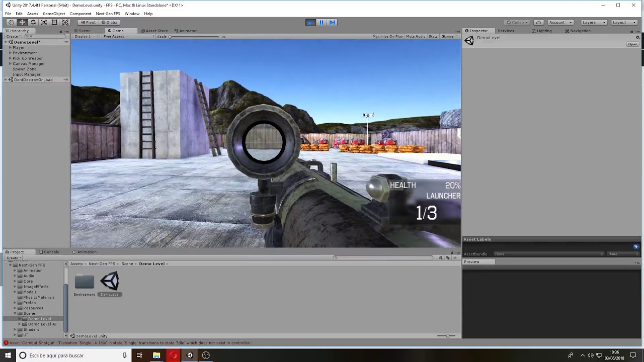
Task: Open the Cloud services icon button
Action: (538, 22)
